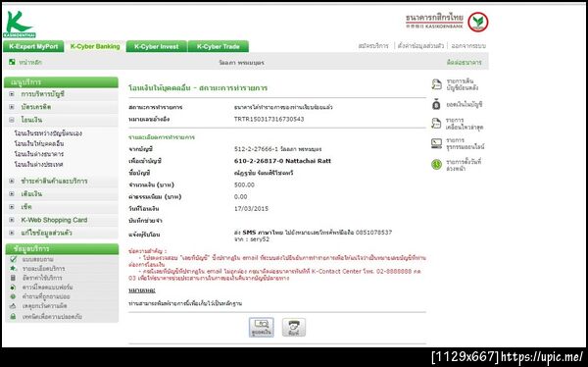Image resolution: width=588 pixels, height=367 pixels.
Task: Open transfer to other person (โอนเงินให้บุคคลอื่น)
Action: pyautogui.click(x=39, y=144)
